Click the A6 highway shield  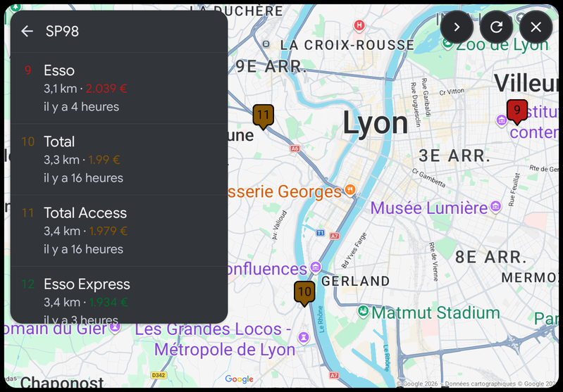pos(295,148)
